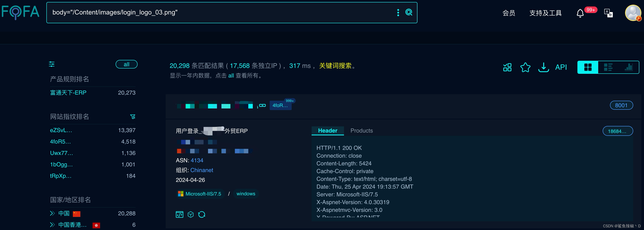Switch to chart statistics view mode
The height and width of the screenshot is (230, 644).
coord(628,67)
